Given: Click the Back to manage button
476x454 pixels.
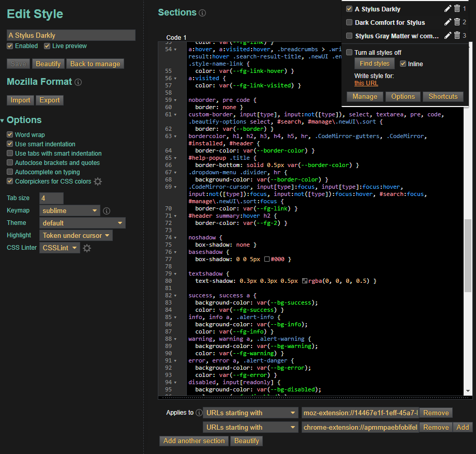Looking at the screenshot, I should (x=95, y=64).
